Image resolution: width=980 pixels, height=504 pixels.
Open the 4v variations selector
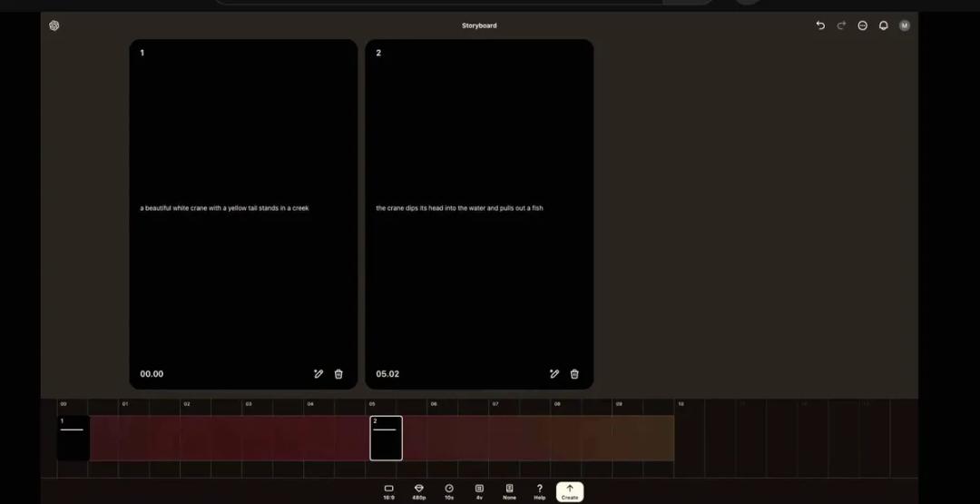point(479,491)
